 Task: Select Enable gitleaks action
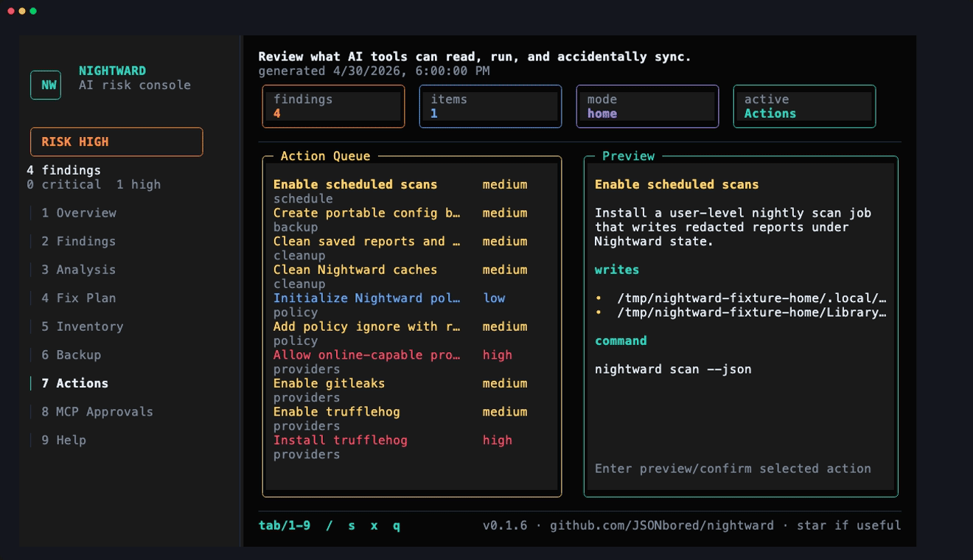point(329,383)
